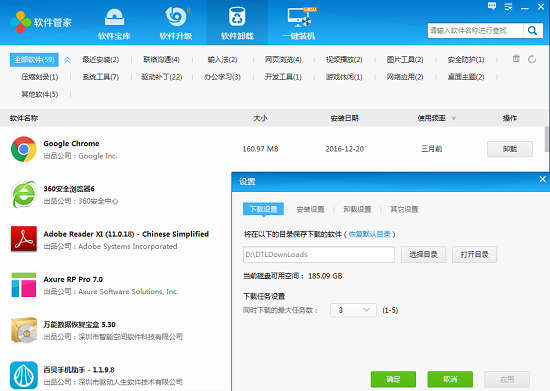550x391 pixels.
Task: Open the max download tasks dropdown
Action: 353,310
